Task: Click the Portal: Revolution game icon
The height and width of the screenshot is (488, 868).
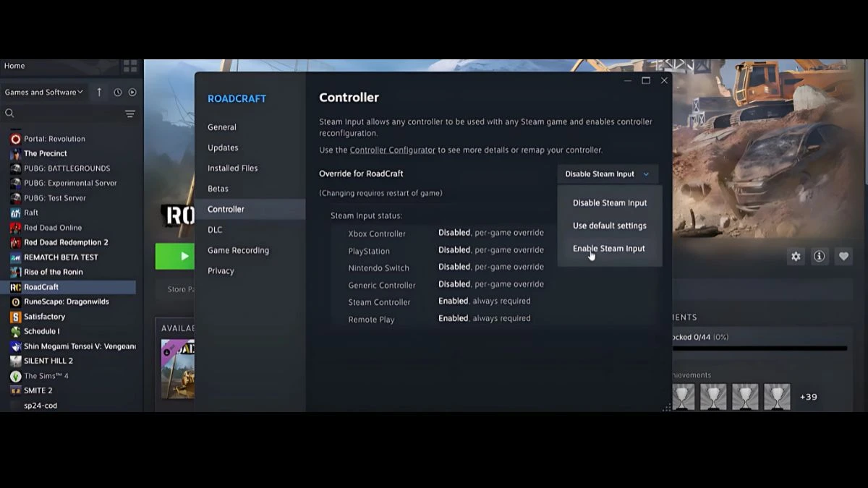Action: (x=15, y=139)
